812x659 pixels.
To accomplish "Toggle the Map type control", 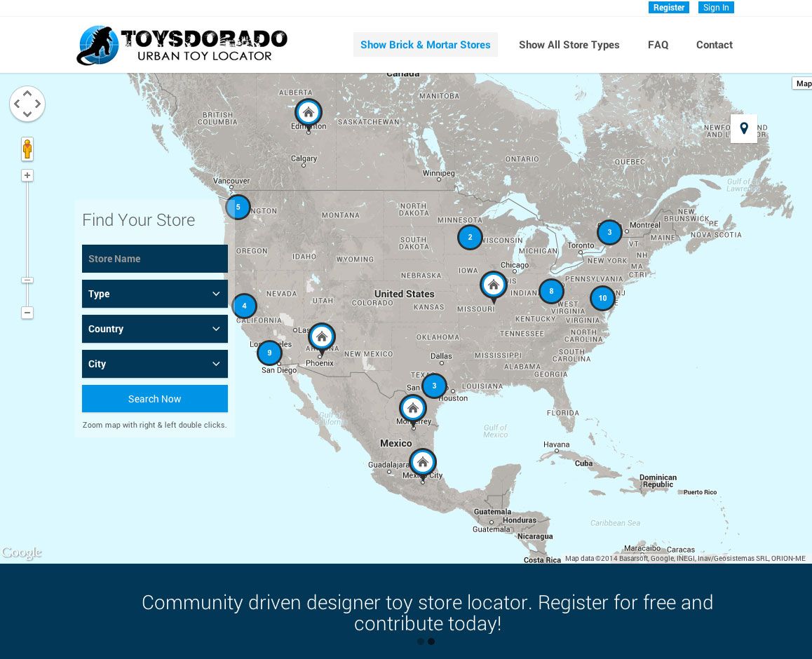I will tap(802, 83).
